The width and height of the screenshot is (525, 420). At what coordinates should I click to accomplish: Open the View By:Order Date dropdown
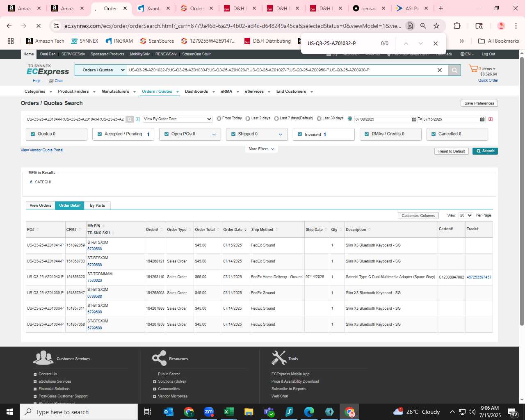pyautogui.click(x=178, y=119)
